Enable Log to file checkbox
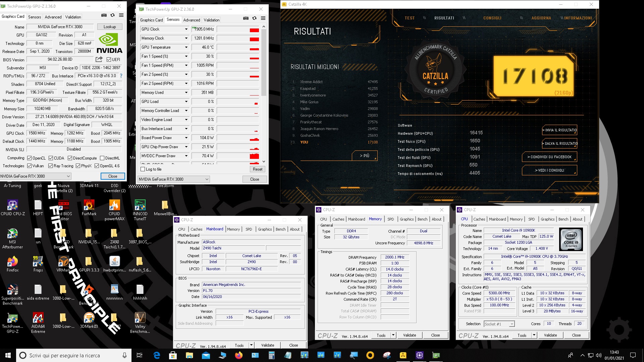Screen dimensions: 644x362 point(143,169)
